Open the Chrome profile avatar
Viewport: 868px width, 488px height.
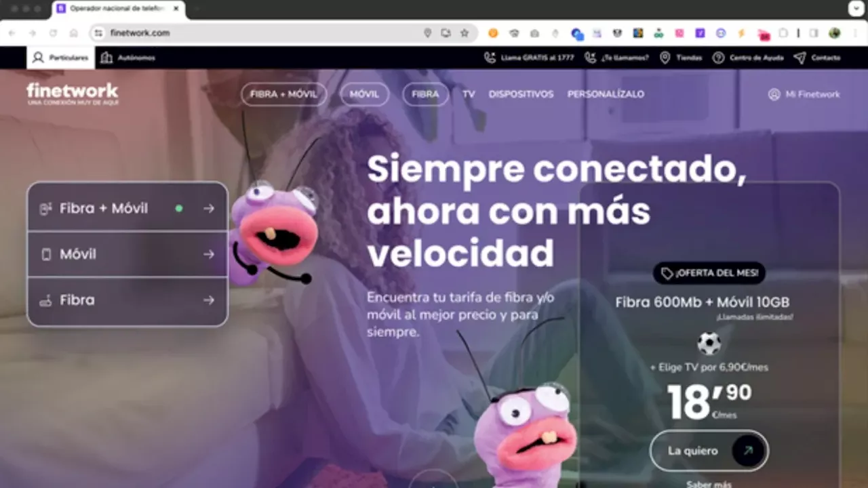835,33
